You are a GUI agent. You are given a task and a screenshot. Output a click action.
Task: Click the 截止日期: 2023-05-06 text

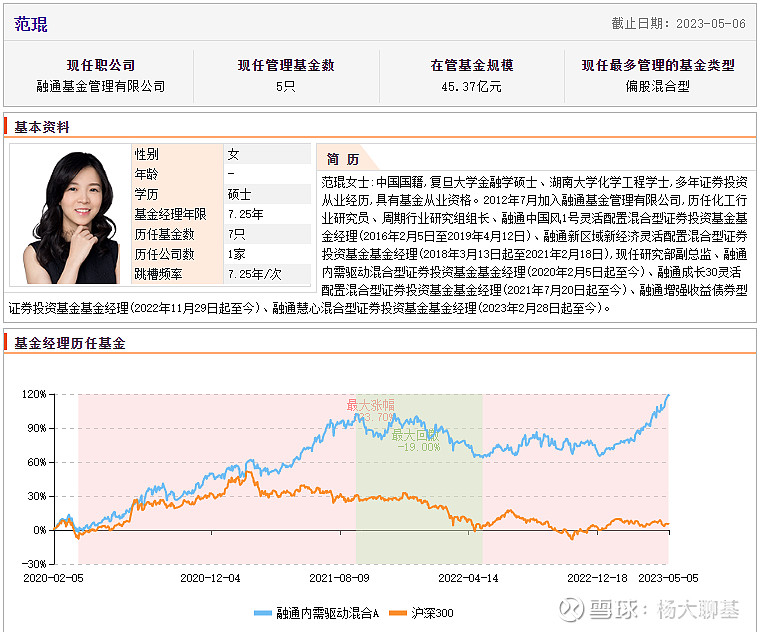(678, 24)
